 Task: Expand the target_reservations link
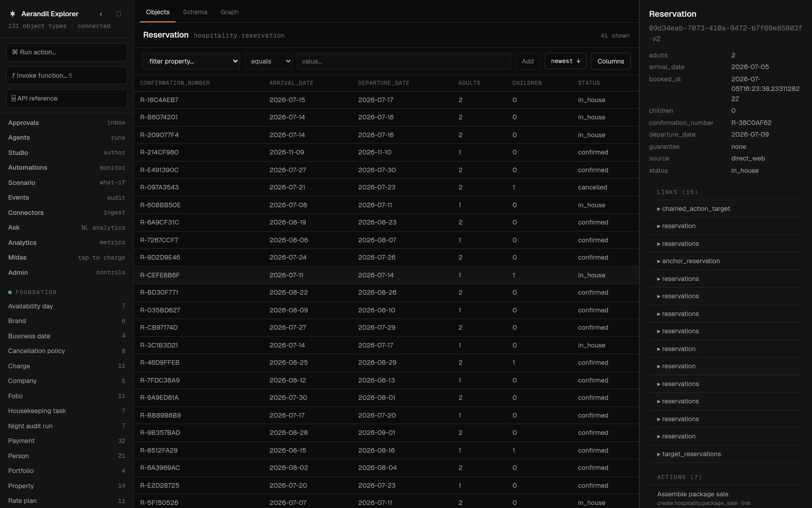click(726, 454)
